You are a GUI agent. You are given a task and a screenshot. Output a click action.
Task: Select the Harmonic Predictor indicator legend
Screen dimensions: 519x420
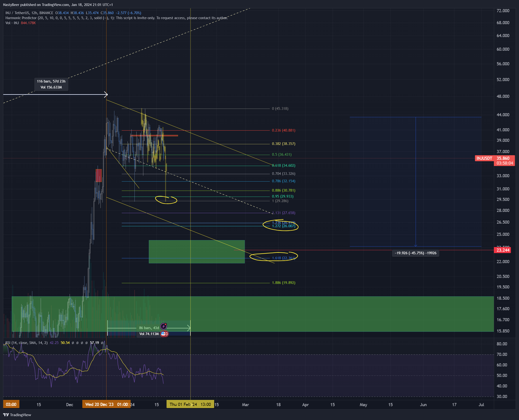point(117,18)
